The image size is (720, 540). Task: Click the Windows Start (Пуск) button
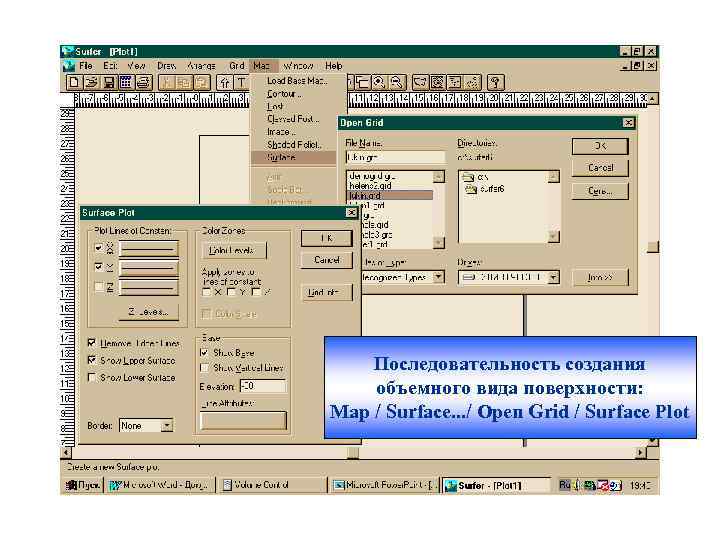(x=83, y=485)
